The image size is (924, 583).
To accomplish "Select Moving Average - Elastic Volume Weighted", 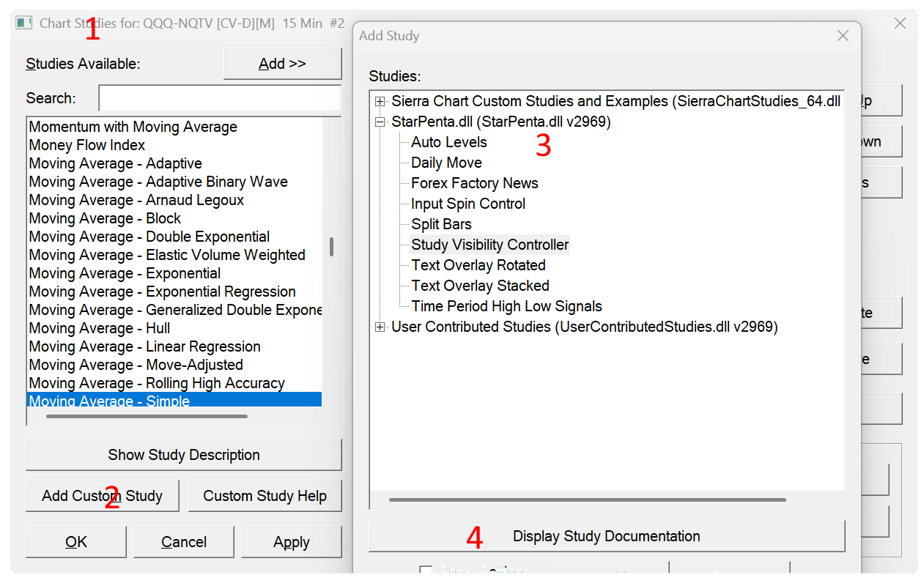I will [x=167, y=255].
